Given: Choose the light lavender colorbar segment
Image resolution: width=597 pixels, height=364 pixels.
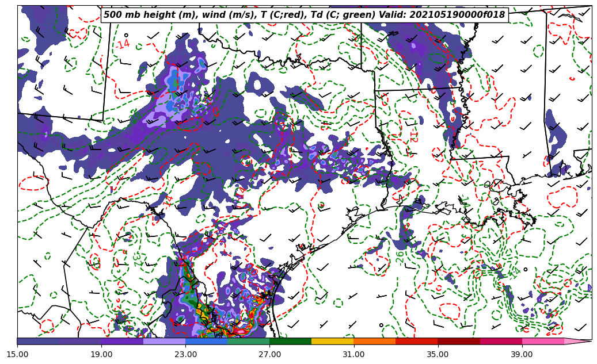Looking at the screenshot, I should [164, 341].
